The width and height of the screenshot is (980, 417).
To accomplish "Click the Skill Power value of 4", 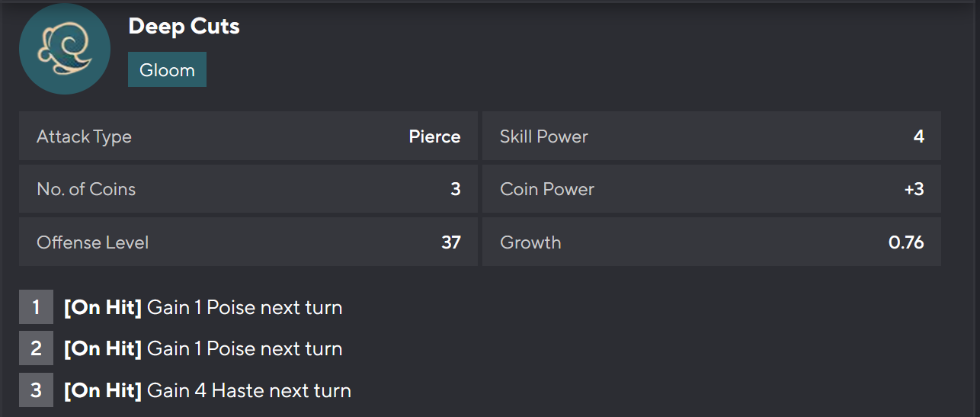I will point(918,136).
